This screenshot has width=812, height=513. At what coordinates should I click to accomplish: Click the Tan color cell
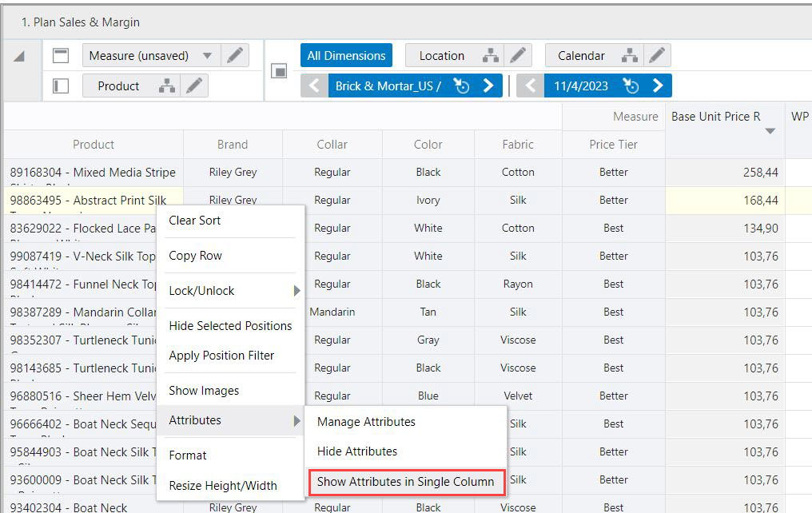pos(428,312)
